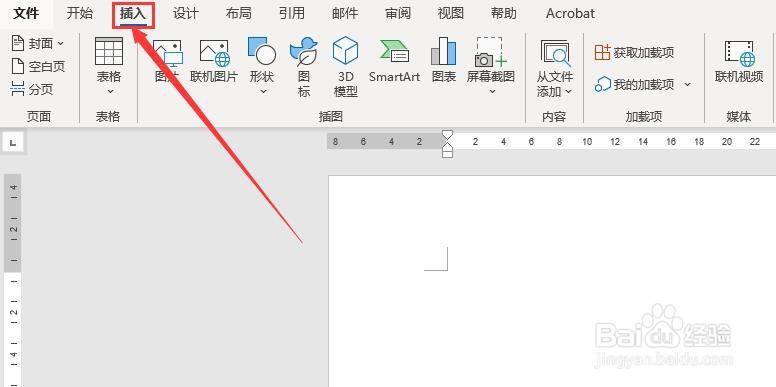Open the 布局 ribbon tab
Viewport: 776px width, 387px height.
click(239, 13)
